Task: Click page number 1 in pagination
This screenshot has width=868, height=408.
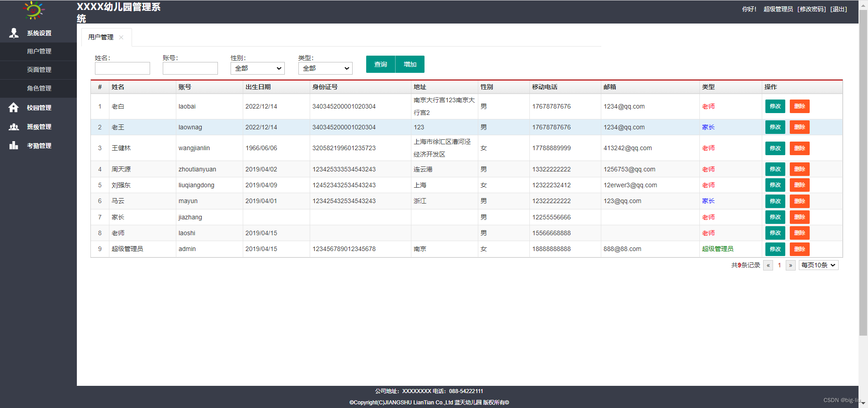Action: (779, 266)
